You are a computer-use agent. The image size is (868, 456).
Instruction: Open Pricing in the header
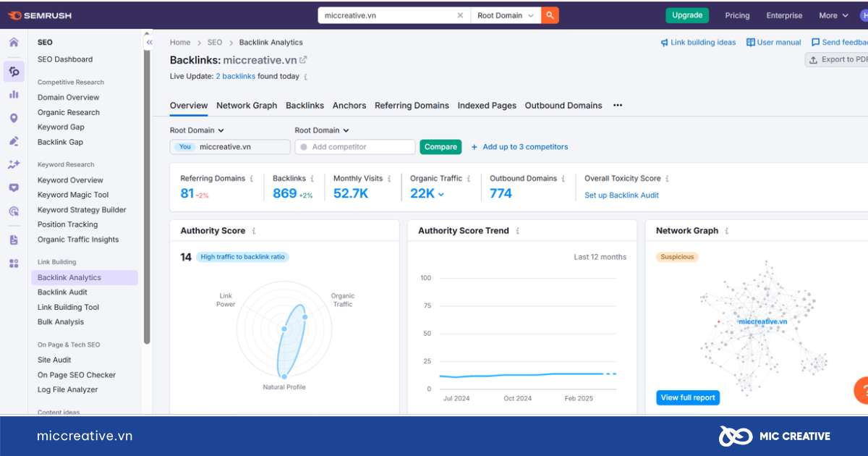[737, 15]
